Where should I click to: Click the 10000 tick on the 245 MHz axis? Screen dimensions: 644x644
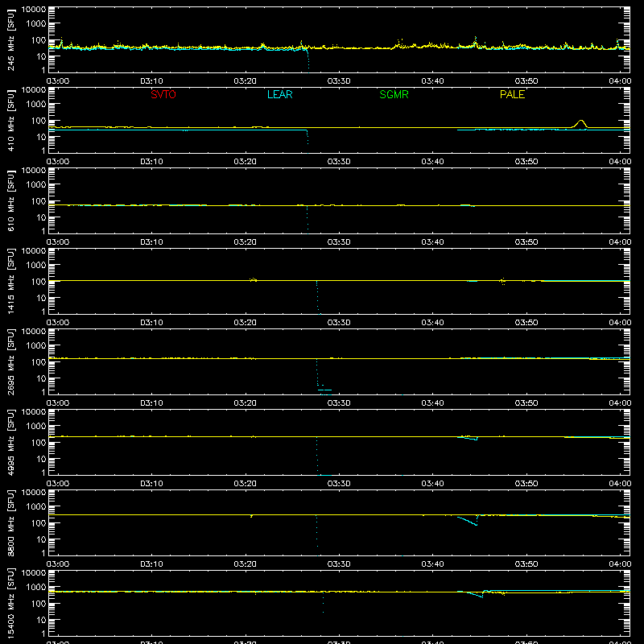pos(34,10)
